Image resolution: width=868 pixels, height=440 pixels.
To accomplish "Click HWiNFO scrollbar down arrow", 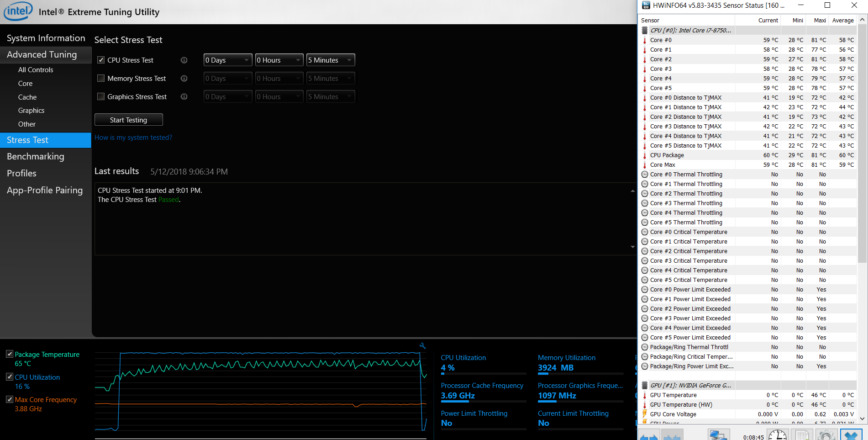I will (x=862, y=419).
